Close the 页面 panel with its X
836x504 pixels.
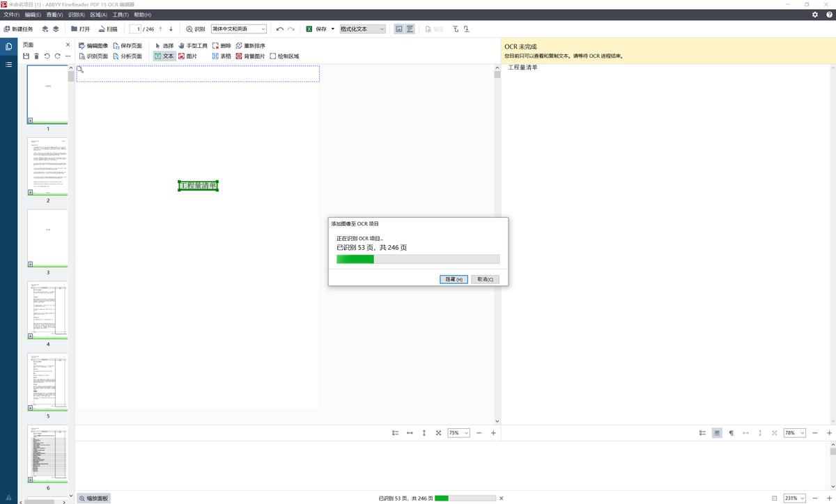(x=68, y=45)
